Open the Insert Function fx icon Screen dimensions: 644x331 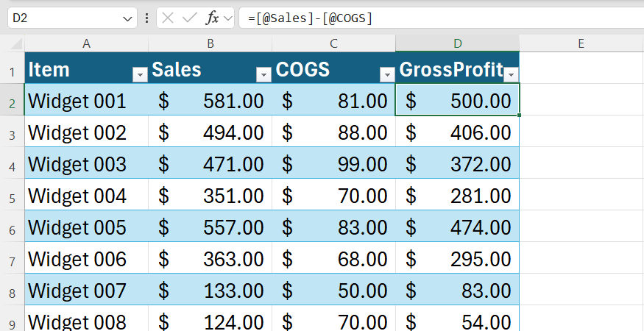tap(212, 18)
